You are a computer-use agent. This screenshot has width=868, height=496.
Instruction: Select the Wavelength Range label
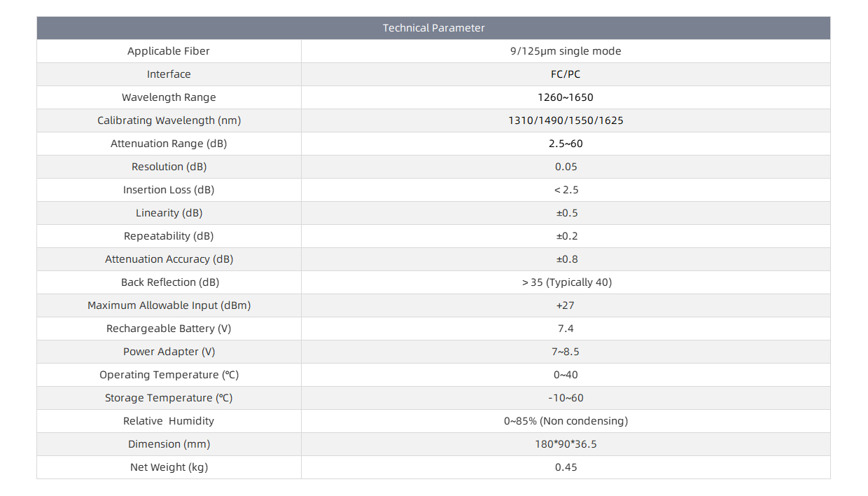pos(169,97)
